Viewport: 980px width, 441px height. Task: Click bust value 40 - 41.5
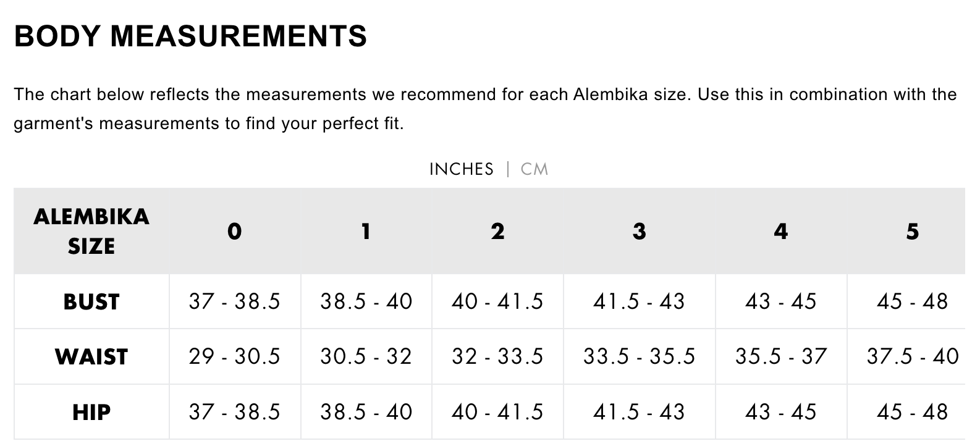[497, 301]
